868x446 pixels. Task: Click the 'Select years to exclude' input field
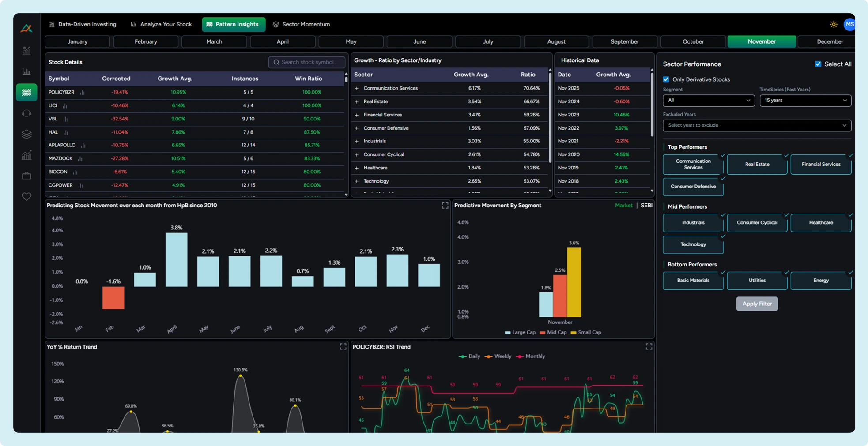(757, 125)
